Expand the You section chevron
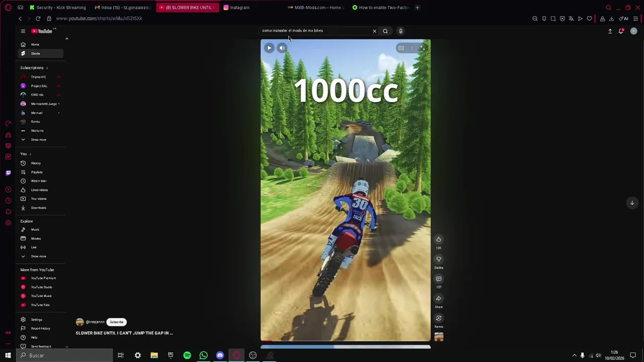 [x=30, y=154]
